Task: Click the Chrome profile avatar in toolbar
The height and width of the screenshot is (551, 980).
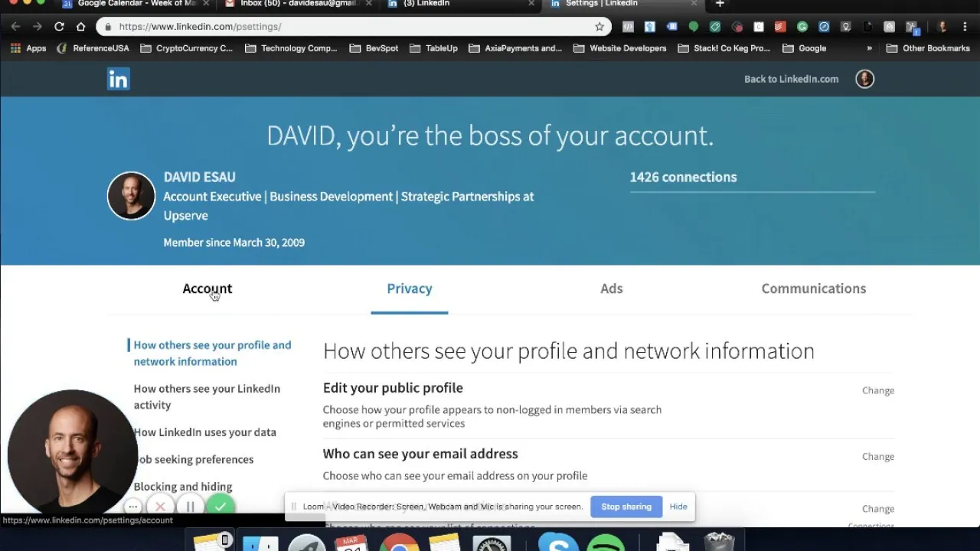Action: pos(942,27)
